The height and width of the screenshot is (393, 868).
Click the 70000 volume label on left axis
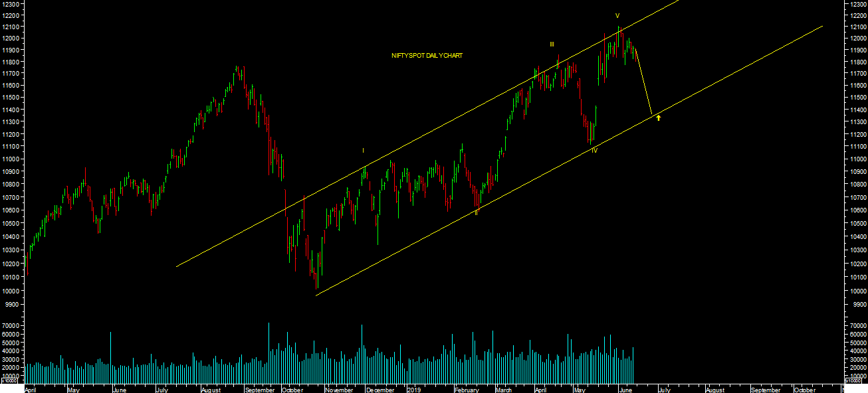pyautogui.click(x=11, y=327)
